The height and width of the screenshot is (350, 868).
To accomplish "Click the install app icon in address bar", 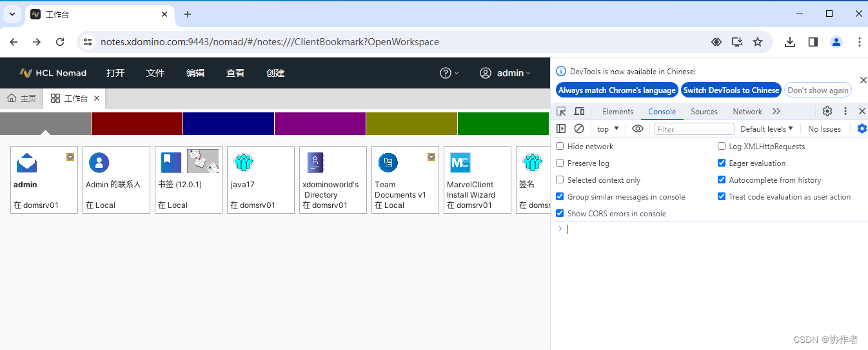I will [737, 42].
